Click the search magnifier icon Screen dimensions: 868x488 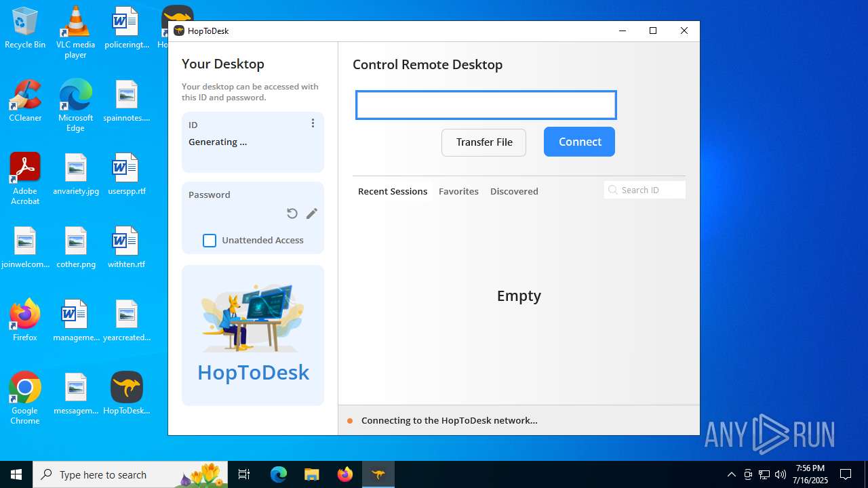pos(613,190)
